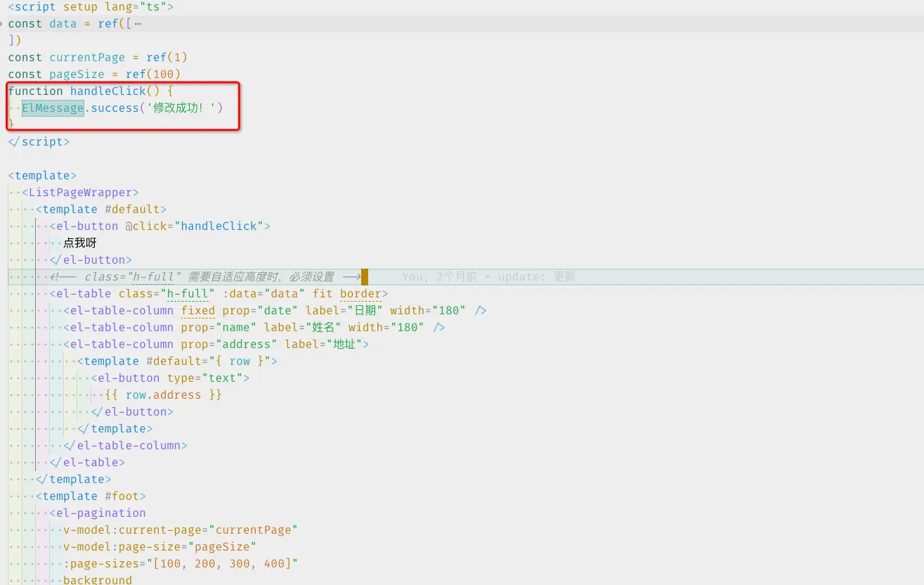Click the :data="data" binding
Image resolution: width=924 pixels, height=585 pixels.
point(264,294)
